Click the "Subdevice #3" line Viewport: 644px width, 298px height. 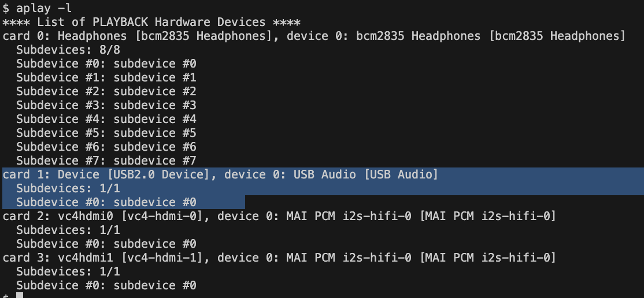point(106,105)
